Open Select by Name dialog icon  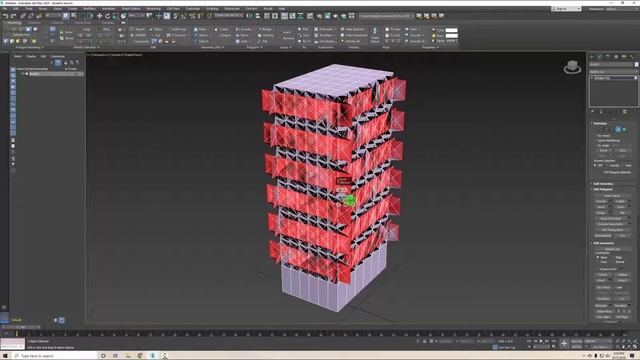point(73,16)
